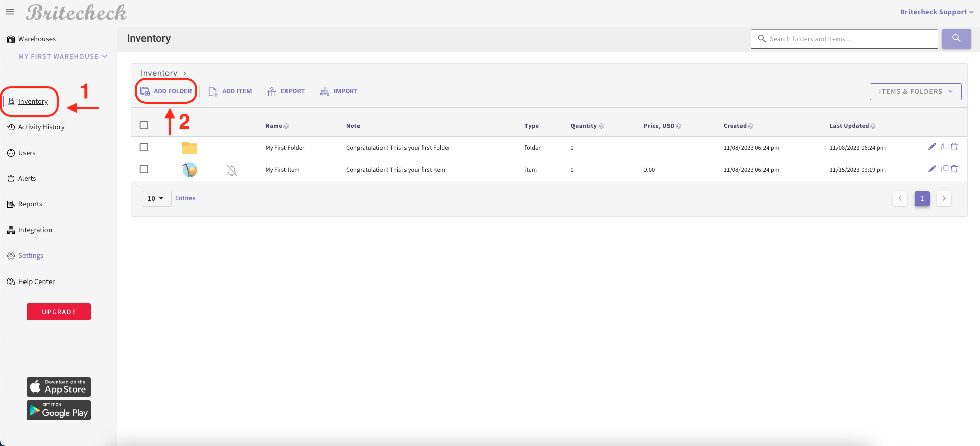The height and width of the screenshot is (446, 980).
Task: Open the Britecheck Support account dropdown
Action: [937, 12]
